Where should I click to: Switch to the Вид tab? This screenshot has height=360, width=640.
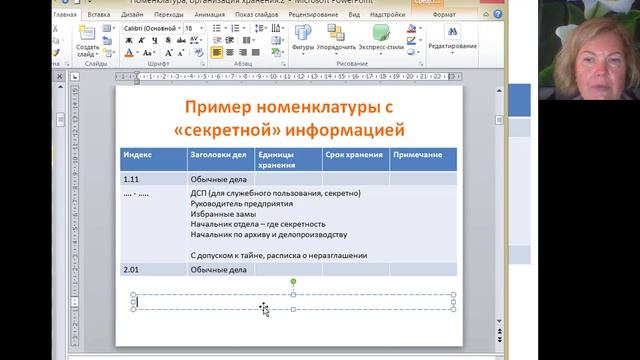click(354, 14)
